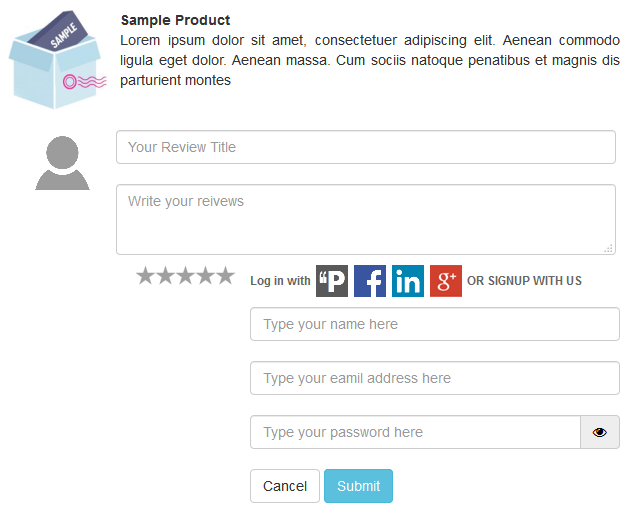Log in with LinkedIn icon
This screenshot has width=637, height=519.
click(x=408, y=281)
